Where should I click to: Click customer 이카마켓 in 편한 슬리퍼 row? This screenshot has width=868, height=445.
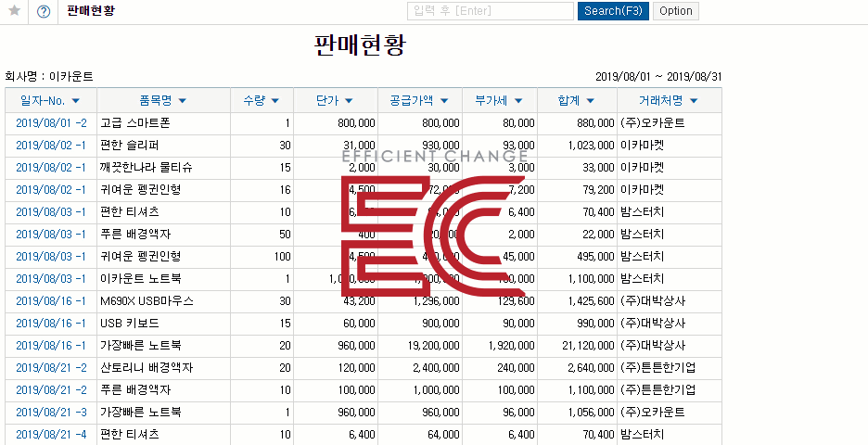coord(642,146)
